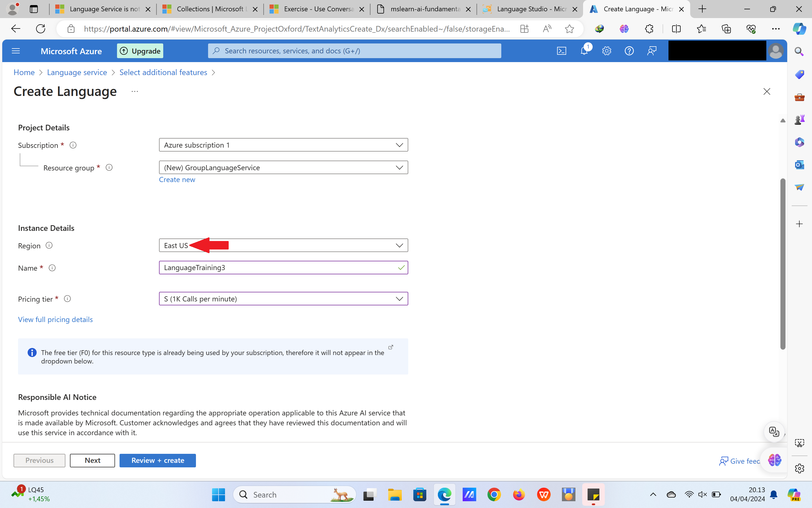This screenshot has width=812, height=508.
Task: Click the Home breadcrumb link
Action: pos(24,72)
